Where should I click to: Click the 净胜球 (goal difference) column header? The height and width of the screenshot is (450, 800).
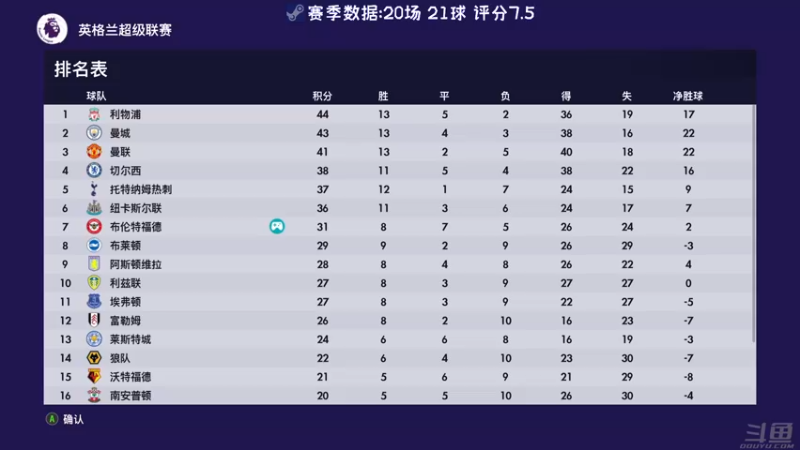point(688,96)
